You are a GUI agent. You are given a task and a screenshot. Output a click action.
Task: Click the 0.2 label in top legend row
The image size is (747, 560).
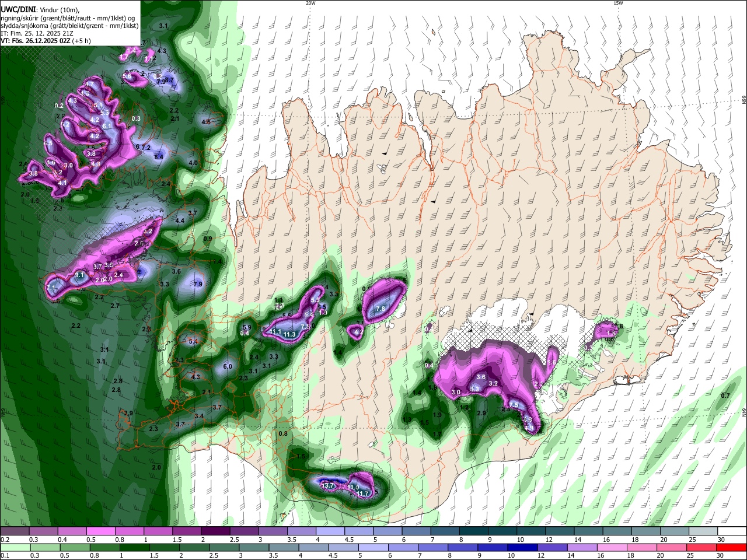point(4,540)
